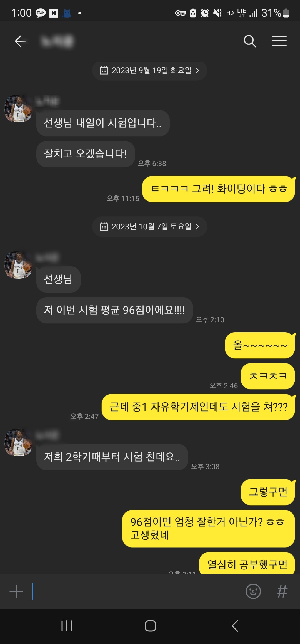Viewport: 300px width, 644px height.
Task: Tap the hashtag search icon
Action: coord(282,591)
